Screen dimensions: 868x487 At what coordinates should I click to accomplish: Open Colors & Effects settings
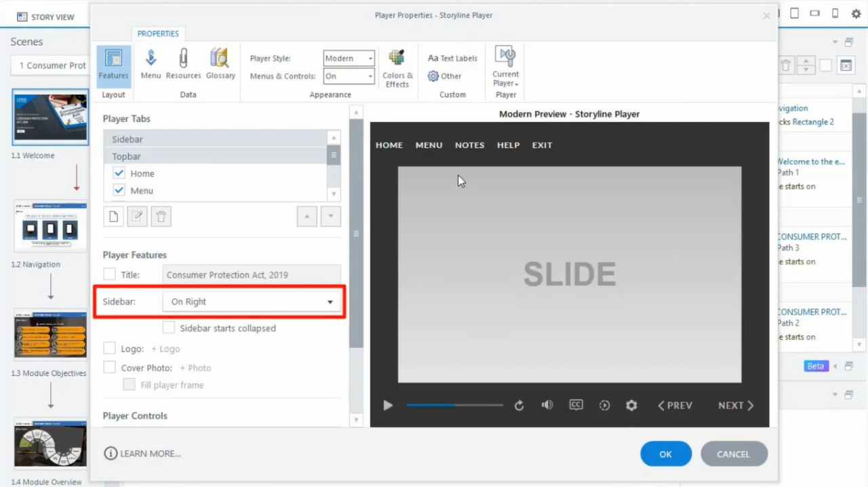pos(397,68)
